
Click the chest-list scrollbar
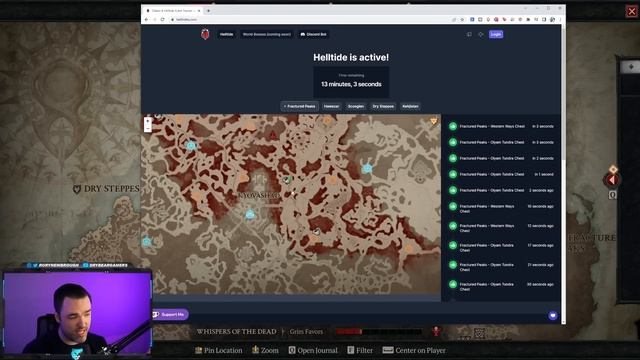[x=564, y=94]
